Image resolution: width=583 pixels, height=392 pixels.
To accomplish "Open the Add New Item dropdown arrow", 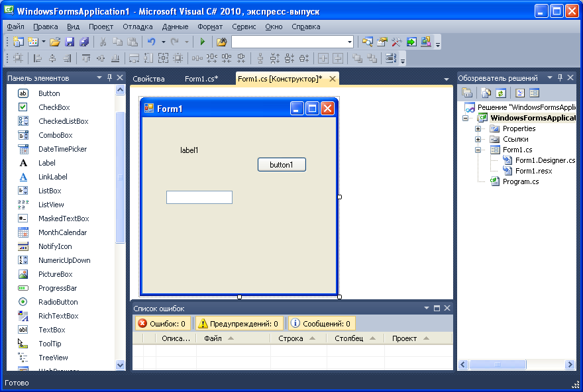I will click(44, 42).
